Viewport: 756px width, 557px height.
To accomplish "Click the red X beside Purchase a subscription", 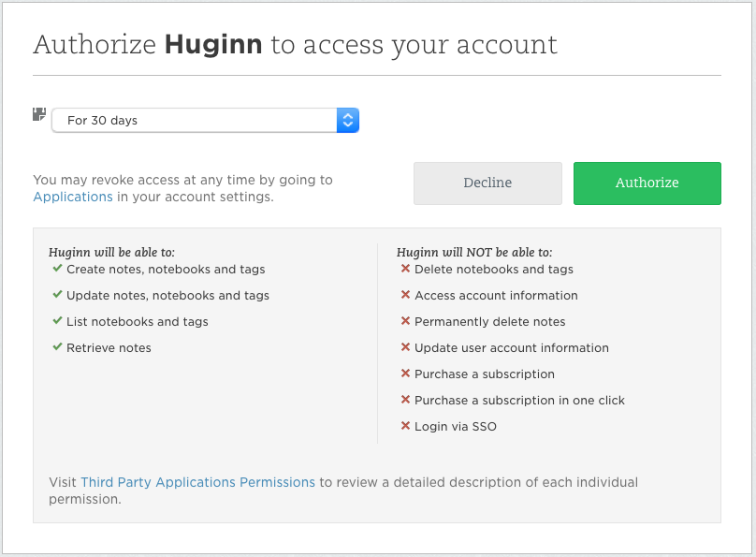I will pos(403,374).
